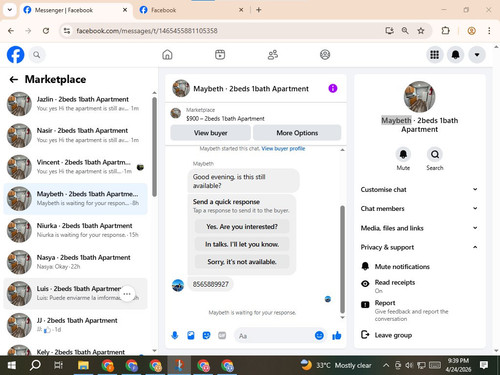The height and width of the screenshot is (375, 500).
Task: Open JJ conversation in Marketplace list
Action: (x=76, y=325)
